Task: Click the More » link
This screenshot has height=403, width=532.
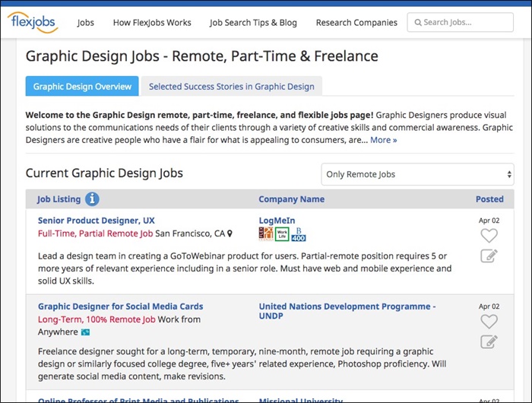Action: click(x=383, y=140)
